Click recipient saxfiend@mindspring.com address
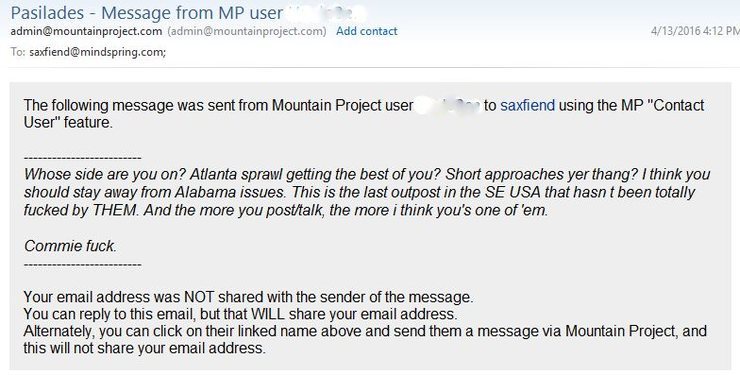 (x=98, y=52)
